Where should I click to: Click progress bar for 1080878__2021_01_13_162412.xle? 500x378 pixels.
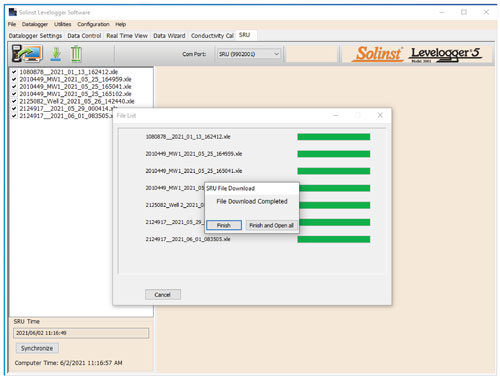coord(334,137)
